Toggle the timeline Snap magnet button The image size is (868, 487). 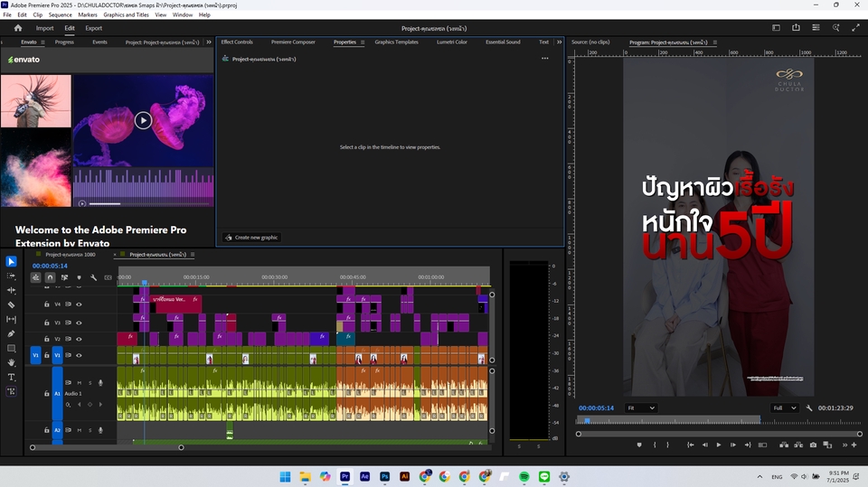50,277
